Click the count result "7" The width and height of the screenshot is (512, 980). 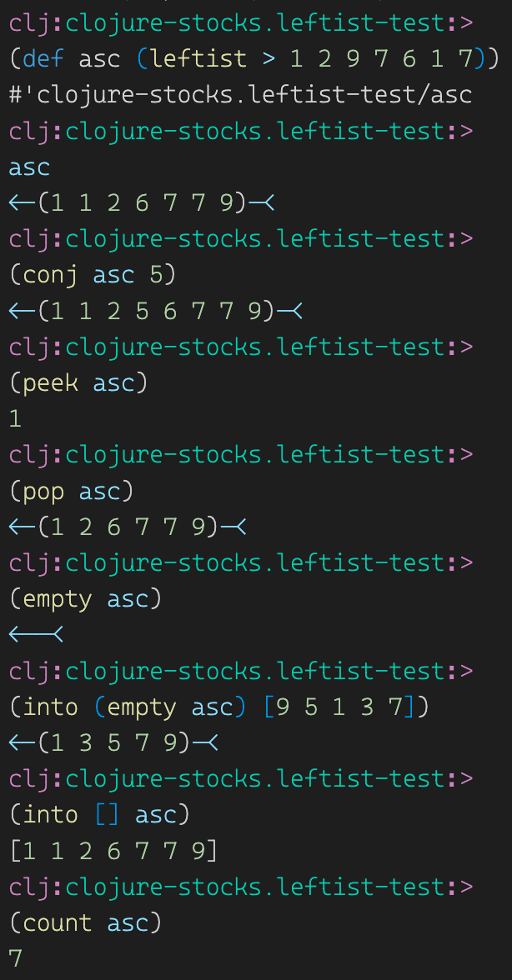coord(16,958)
